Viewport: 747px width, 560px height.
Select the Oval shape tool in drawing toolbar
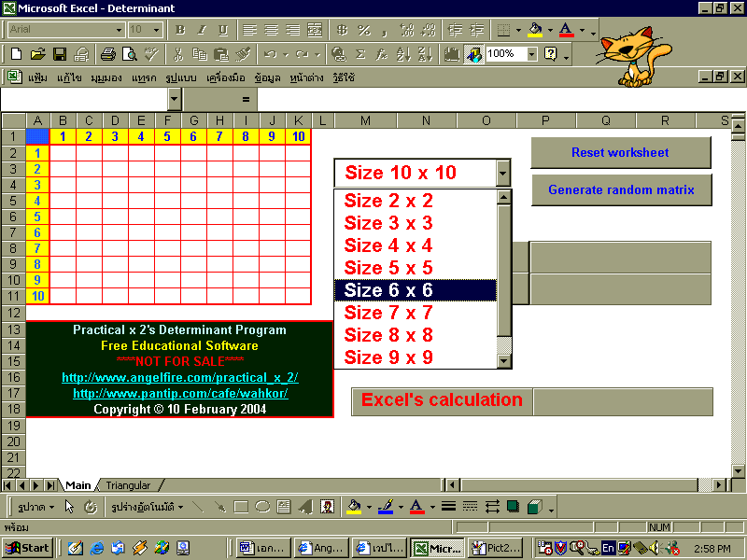(x=262, y=507)
